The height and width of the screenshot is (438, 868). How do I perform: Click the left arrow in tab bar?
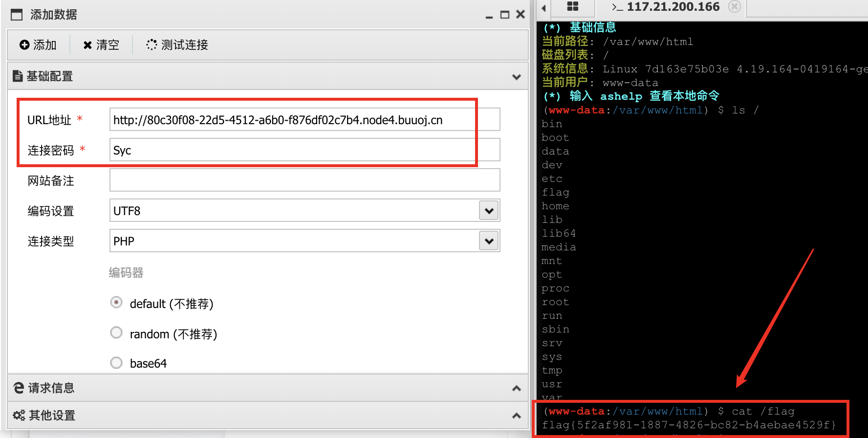[543, 8]
